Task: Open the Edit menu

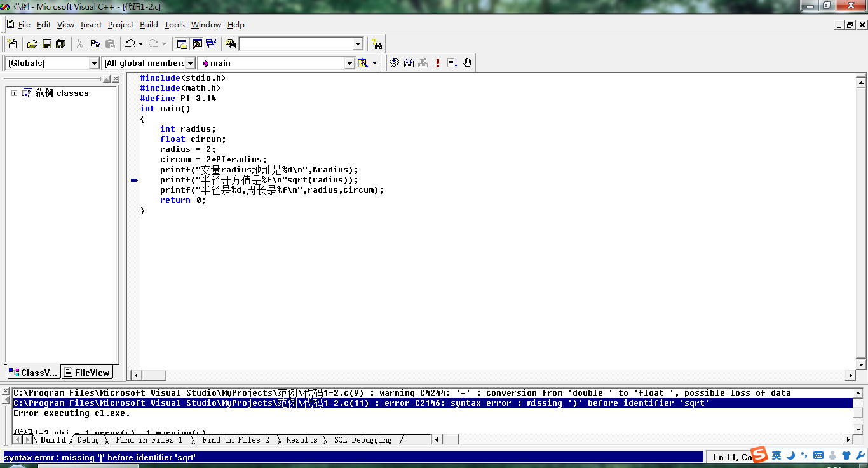Action: click(x=44, y=24)
